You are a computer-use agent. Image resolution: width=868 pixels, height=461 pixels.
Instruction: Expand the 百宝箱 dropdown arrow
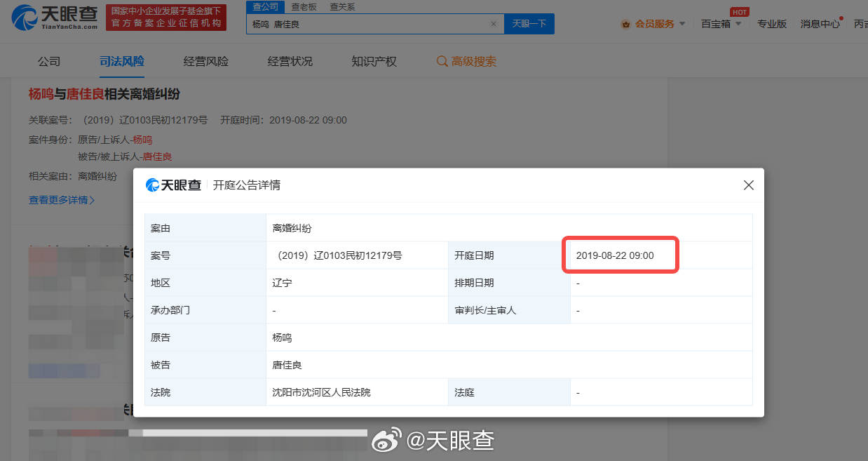pos(738,25)
